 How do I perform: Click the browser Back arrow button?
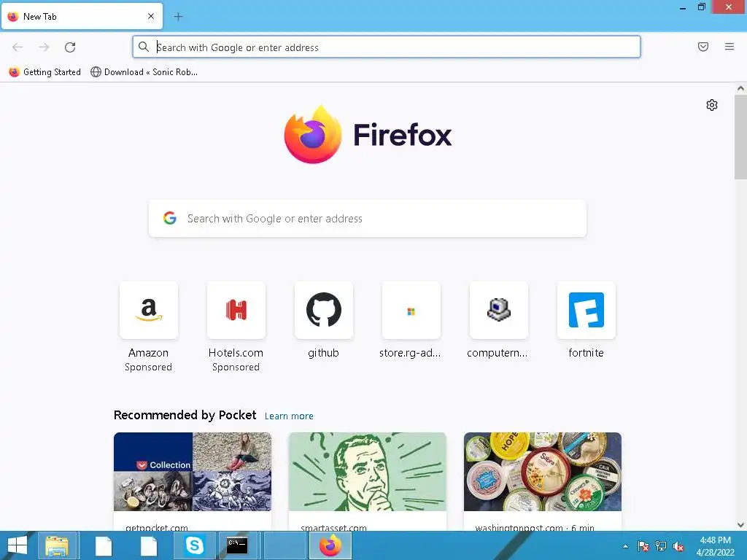click(18, 47)
